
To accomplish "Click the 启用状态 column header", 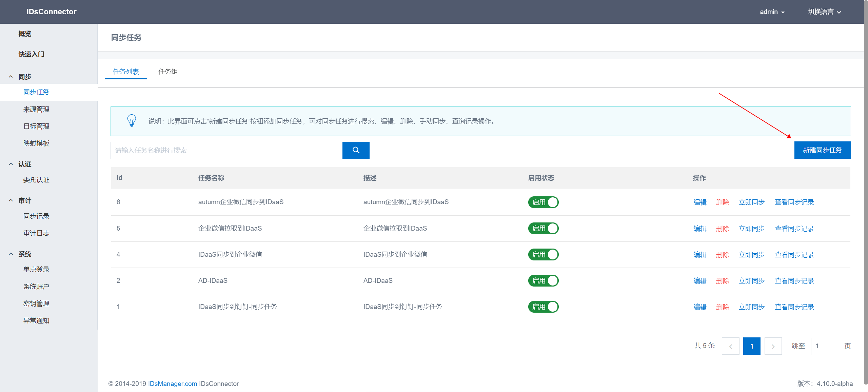I will click(541, 178).
